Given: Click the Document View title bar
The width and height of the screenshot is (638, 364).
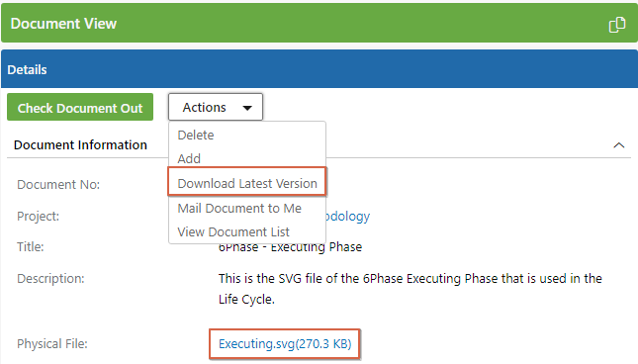Looking at the screenshot, I should (319, 23).
